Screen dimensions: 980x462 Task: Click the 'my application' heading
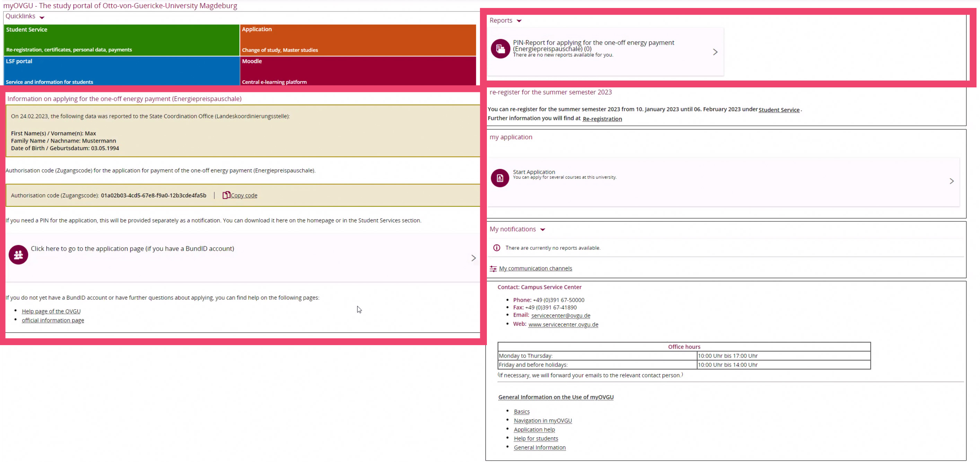(510, 137)
